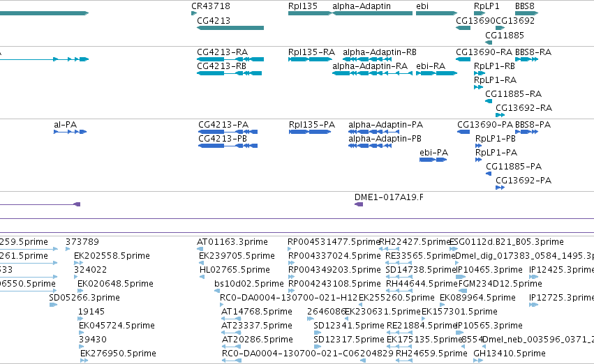The width and height of the screenshot is (594, 364).
Task: Click EST 373789
Action: (82, 242)
